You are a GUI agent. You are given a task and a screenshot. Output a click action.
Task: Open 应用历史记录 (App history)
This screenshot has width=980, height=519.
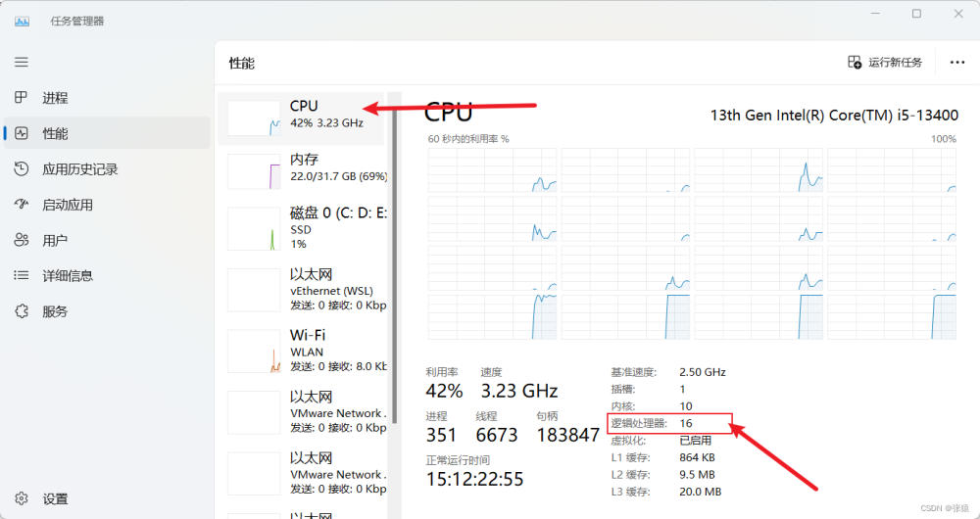point(107,168)
